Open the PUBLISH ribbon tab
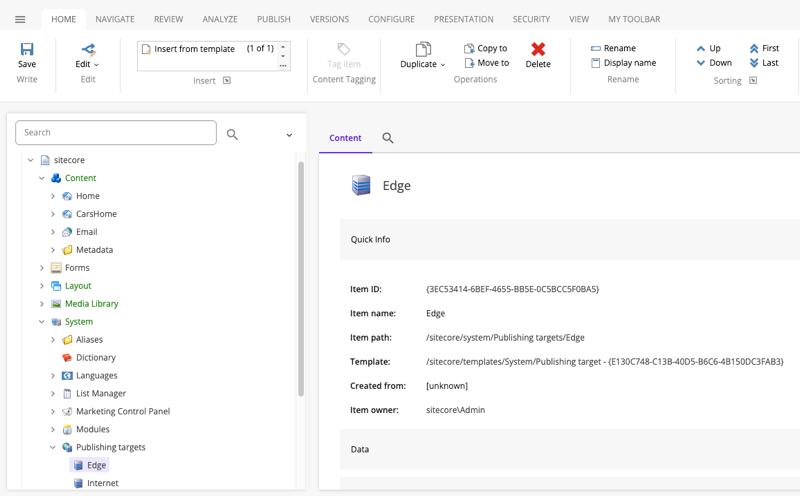 click(x=273, y=19)
